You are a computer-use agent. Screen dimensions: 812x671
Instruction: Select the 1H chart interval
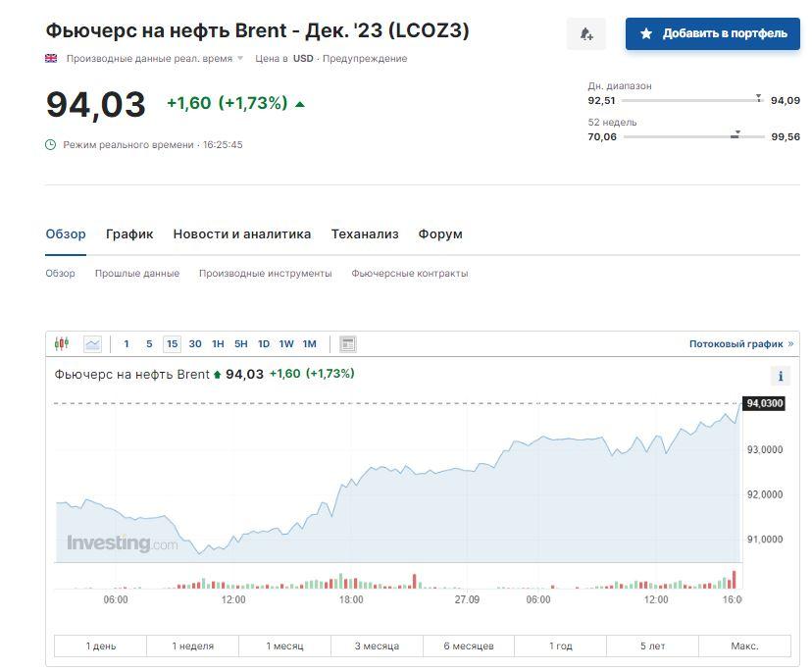click(218, 343)
